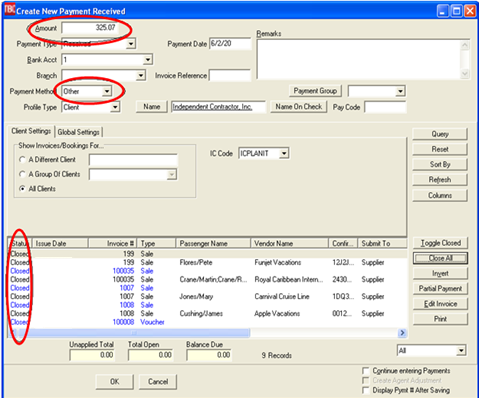Viewport: 479px width, 398px height.
Task: Select the Flores/Pete invoice row
Action: [x=207, y=263]
